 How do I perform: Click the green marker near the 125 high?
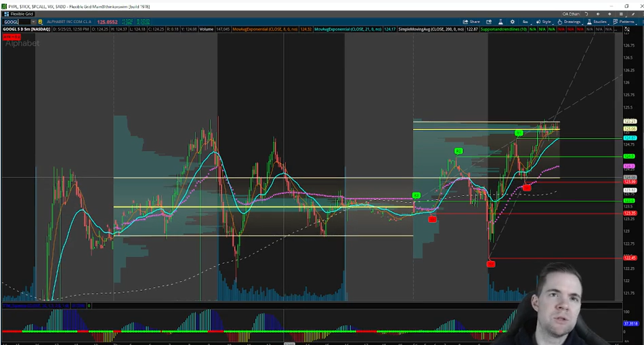pyautogui.click(x=518, y=133)
